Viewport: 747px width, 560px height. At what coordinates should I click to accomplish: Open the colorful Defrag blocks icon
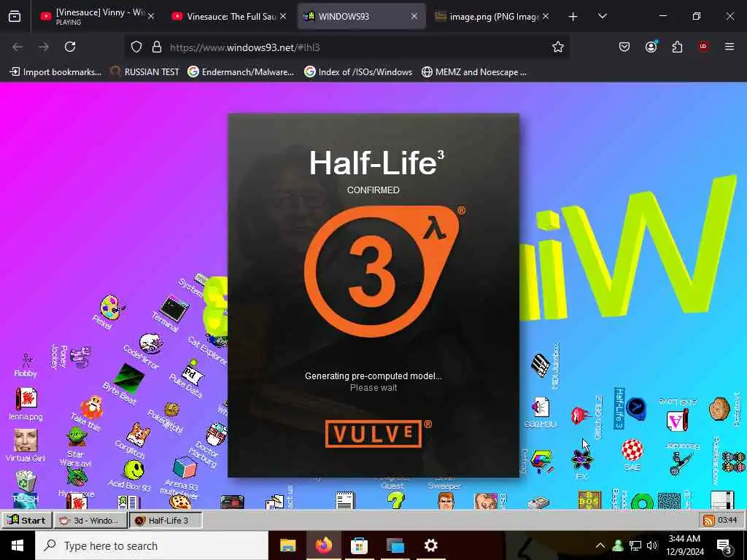[x=542, y=462]
